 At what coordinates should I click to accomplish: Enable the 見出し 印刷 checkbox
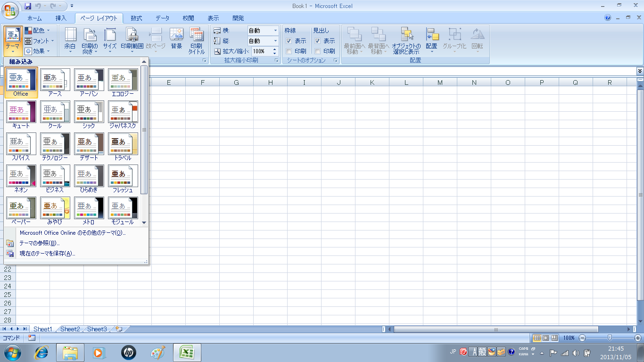click(318, 51)
